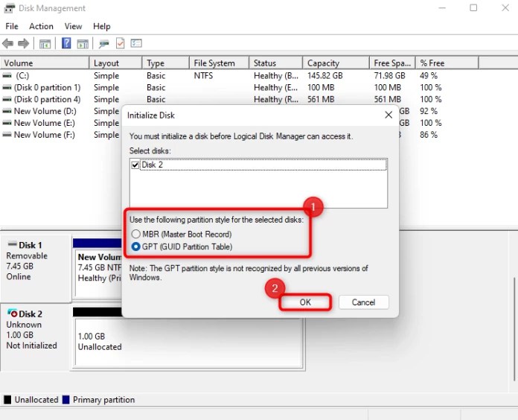Select MBR (Master Boot Record) radio option

click(135, 234)
